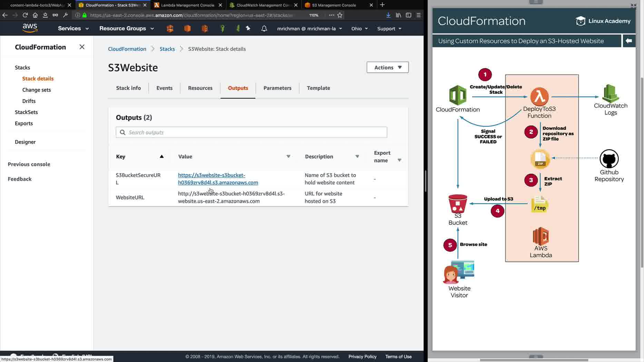
Task: Switch to the Template tab
Action: pyautogui.click(x=318, y=88)
